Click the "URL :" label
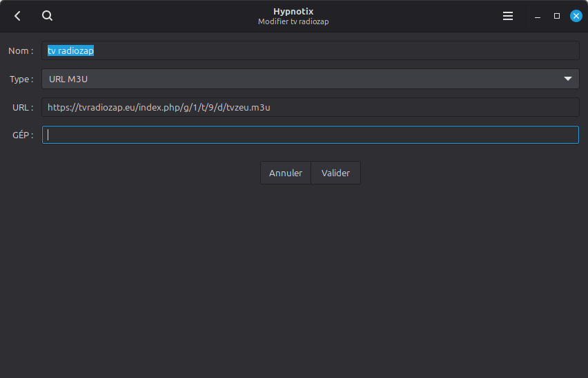The width and height of the screenshot is (588, 378). [23, 107]
